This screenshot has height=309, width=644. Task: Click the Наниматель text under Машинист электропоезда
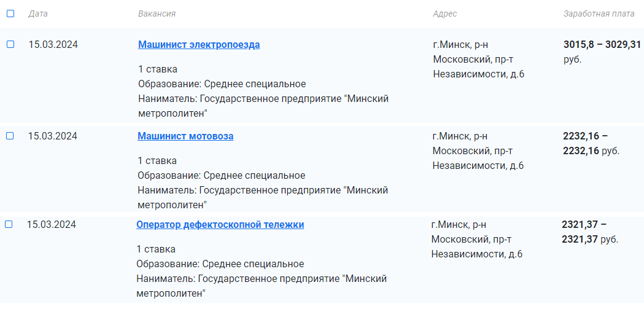pyautogui.click(x=263, y=106)
